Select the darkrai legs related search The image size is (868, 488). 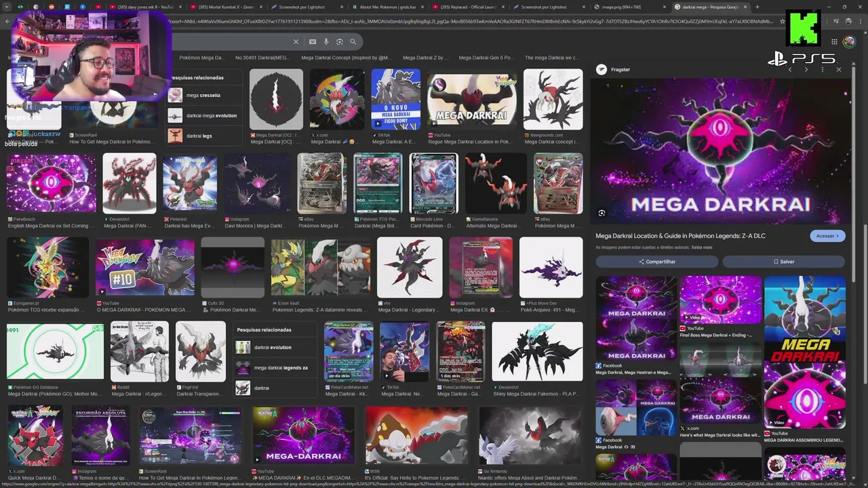tap(204, 136)
